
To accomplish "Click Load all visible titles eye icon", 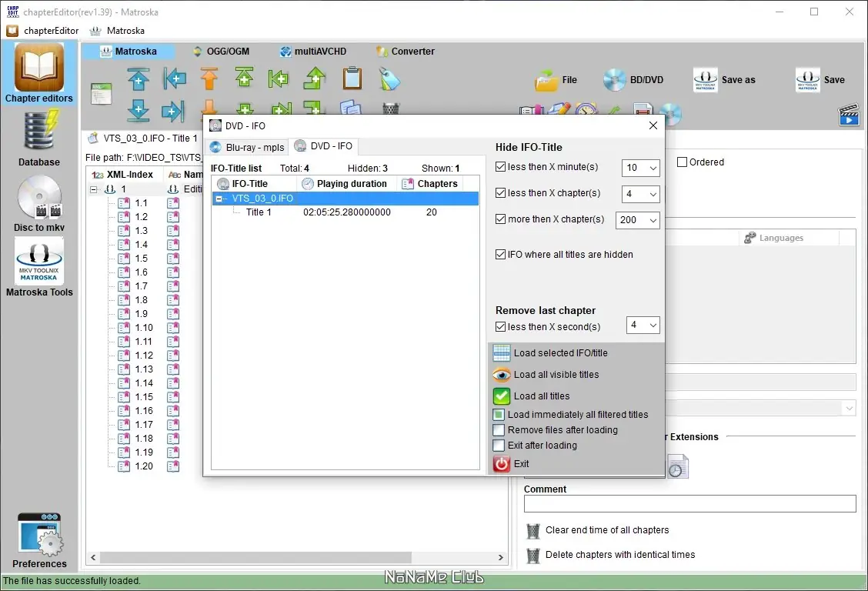I will [x=502, y=375].
